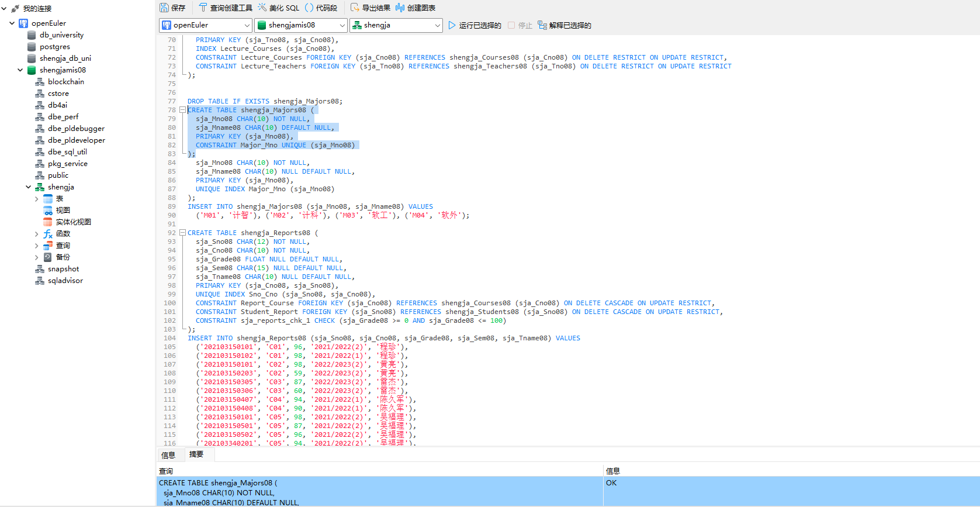Screen dimensions: 980x507
Task: Select the 视图 (Views) item
Action: point(63,211)
